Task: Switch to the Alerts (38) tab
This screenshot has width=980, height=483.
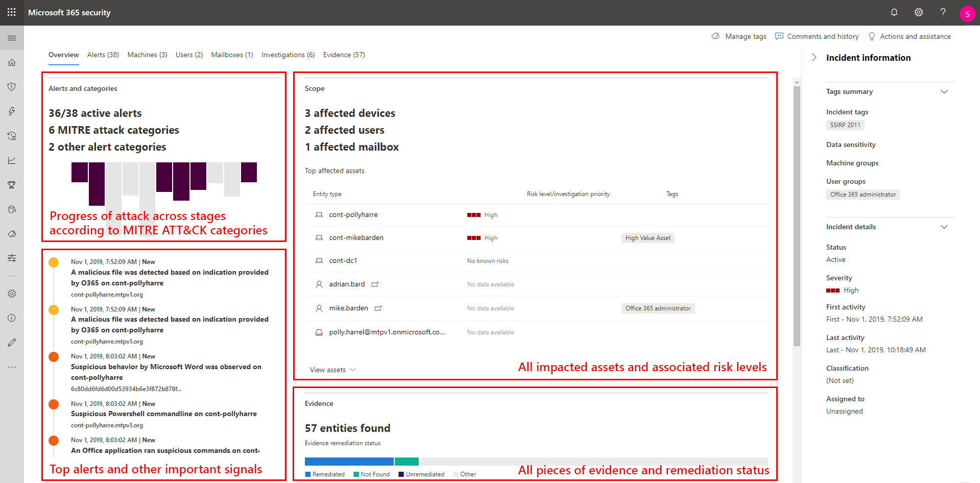Action: (102, 55)
